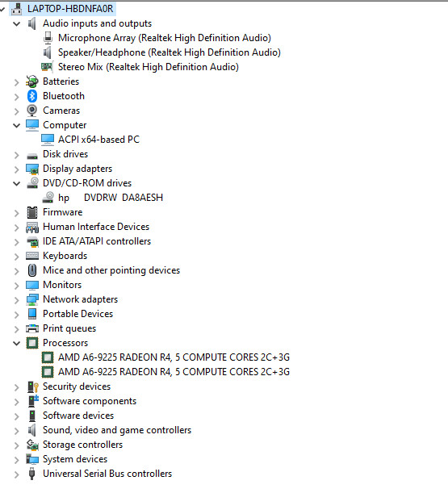448x493 pixels.
Task: Click the Storage controllers icon
Action: (32, 445)
